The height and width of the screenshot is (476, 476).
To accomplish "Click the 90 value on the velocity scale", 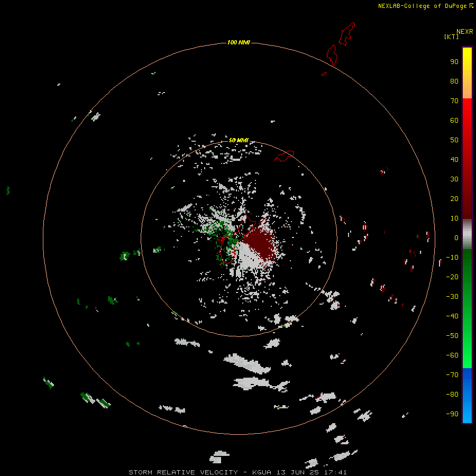I will click(454, 62).
